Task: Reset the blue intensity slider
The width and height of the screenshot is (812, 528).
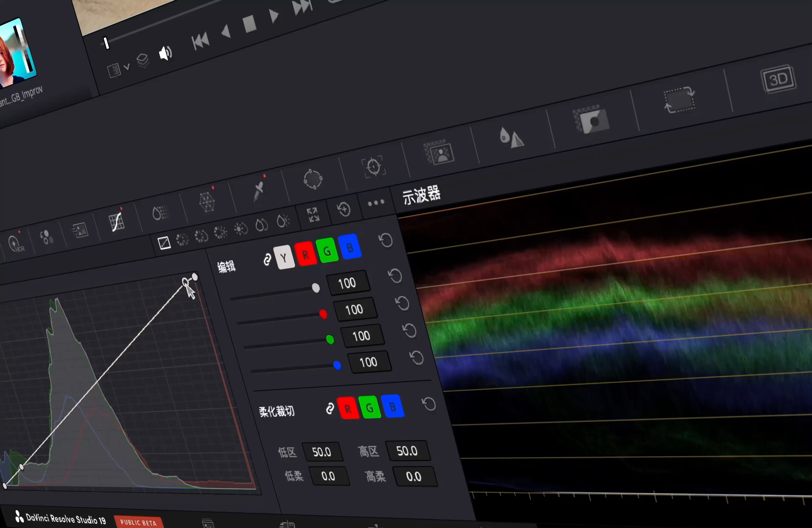Action: (417, 358)
